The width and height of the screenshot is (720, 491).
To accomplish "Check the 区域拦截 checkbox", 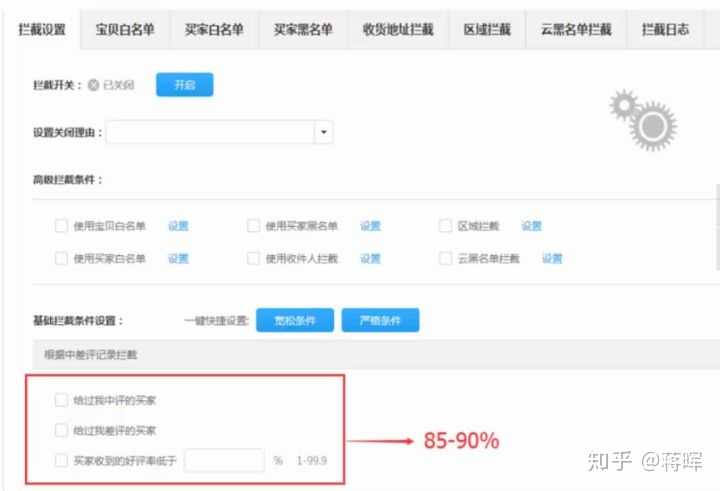I will pos(445,226).
